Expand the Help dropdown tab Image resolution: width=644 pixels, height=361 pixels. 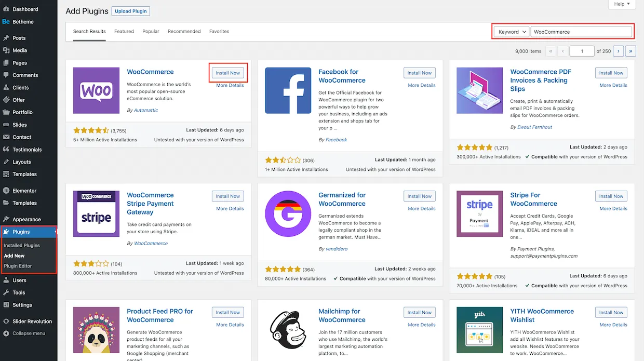click(x=622, y=4)
